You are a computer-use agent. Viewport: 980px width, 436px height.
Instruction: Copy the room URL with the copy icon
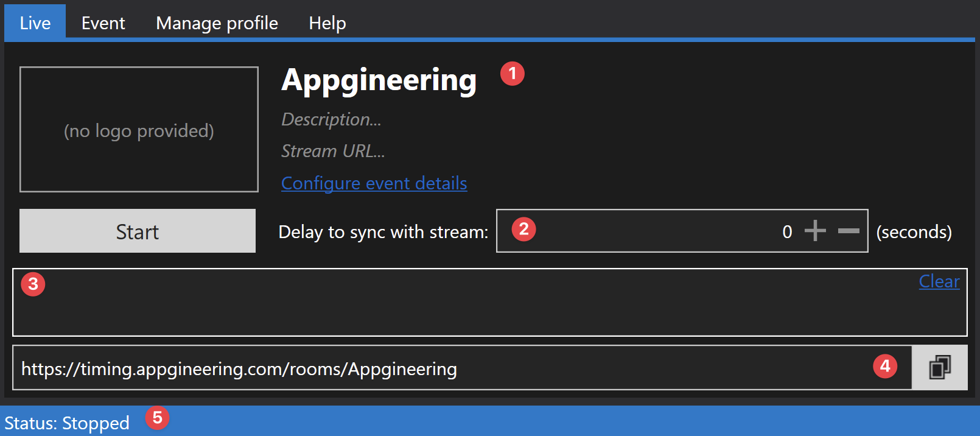tap(940, 368)
